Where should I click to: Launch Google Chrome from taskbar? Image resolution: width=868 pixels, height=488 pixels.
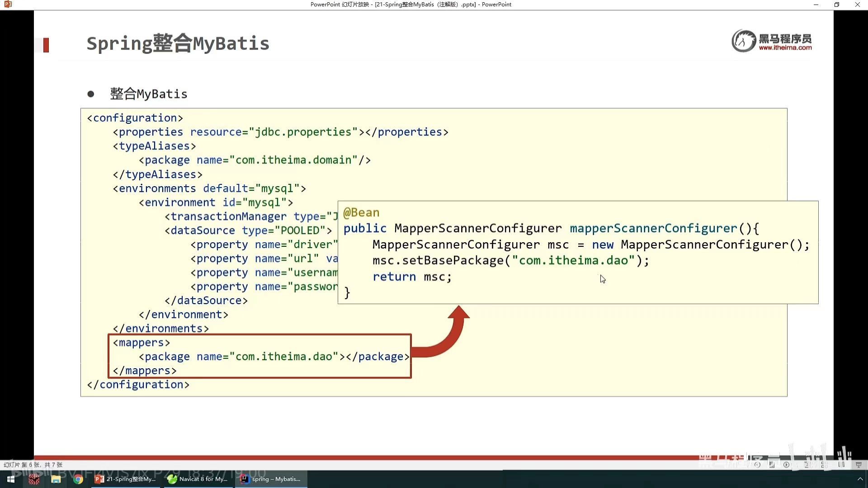(x=78, y=479)
